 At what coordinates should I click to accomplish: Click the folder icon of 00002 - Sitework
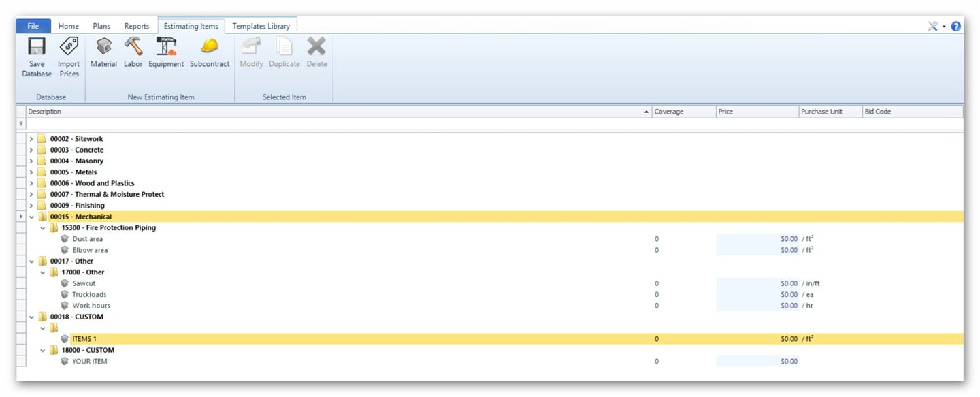point(42,139)
